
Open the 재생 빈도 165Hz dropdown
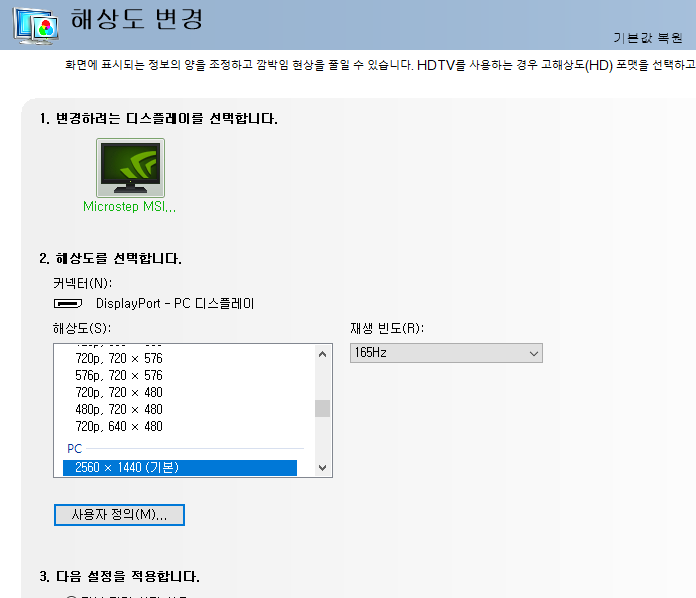tap(446, 353)
